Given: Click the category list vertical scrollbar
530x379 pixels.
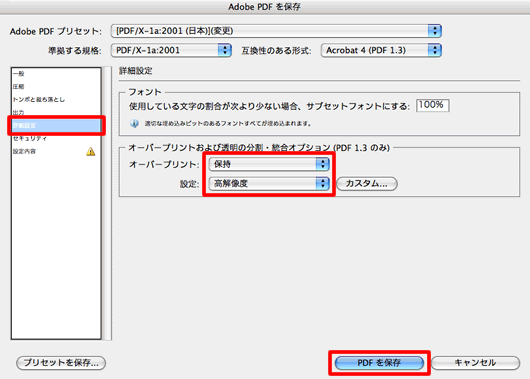Looking at the screenshot, I should pos(107,203).
